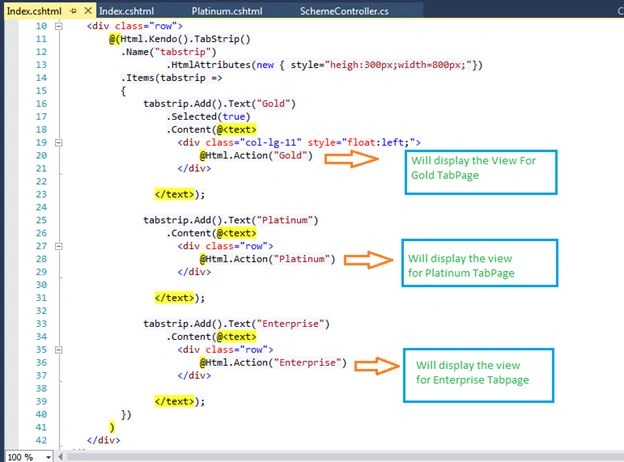Click the closing </div> on line 42
This screenshot has height=462, width=624.
(x=103, y=440)
